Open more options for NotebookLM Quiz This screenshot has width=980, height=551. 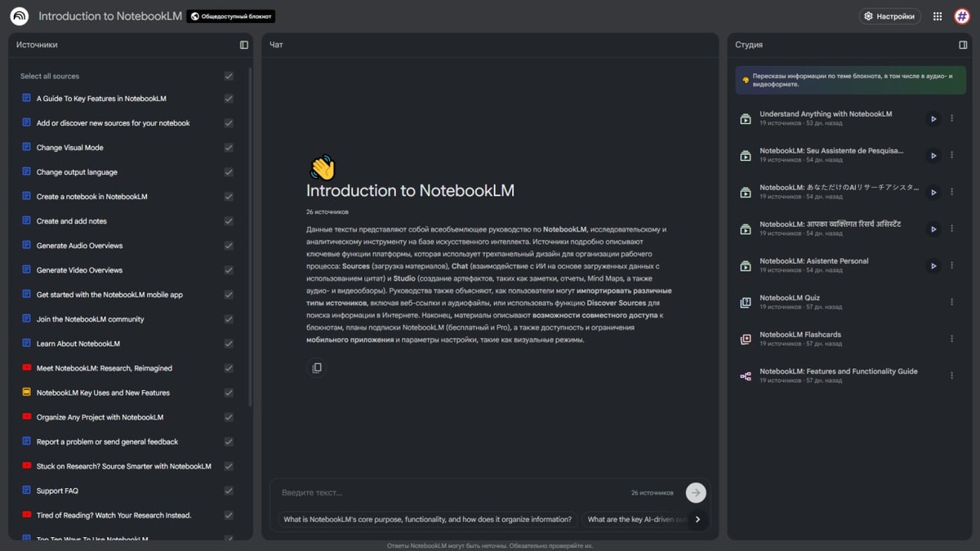click(951, 302)
